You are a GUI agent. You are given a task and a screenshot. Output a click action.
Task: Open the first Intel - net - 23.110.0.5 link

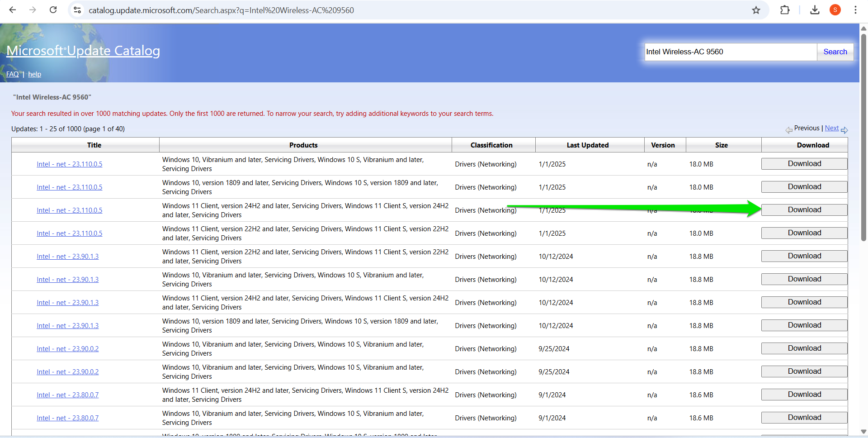[x=70, y=164]
